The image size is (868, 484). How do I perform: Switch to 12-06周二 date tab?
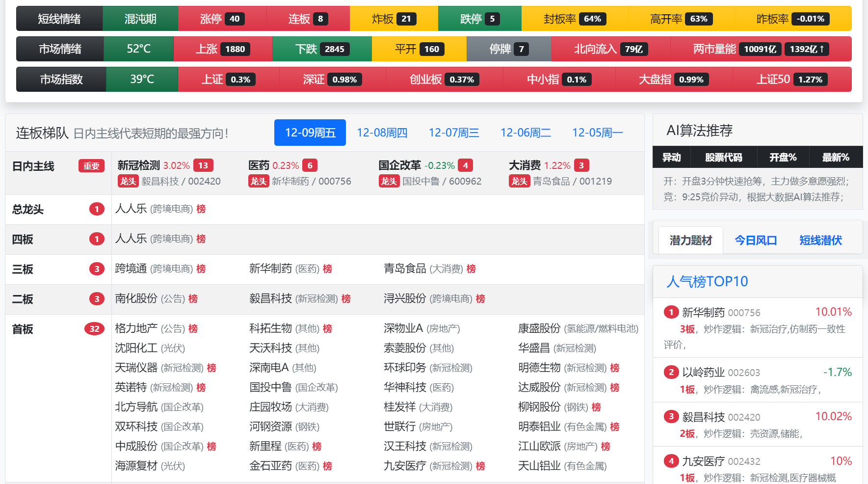click(x=526, y=133)
